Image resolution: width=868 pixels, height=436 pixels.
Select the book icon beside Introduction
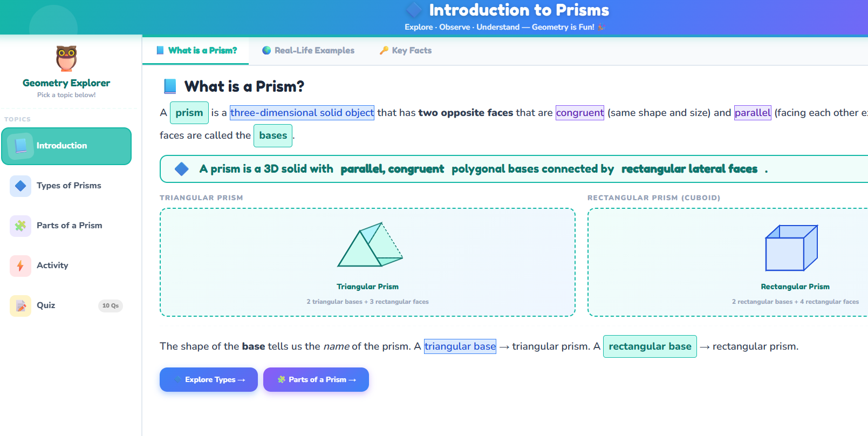pyautogui.click(x=21, y=145)
